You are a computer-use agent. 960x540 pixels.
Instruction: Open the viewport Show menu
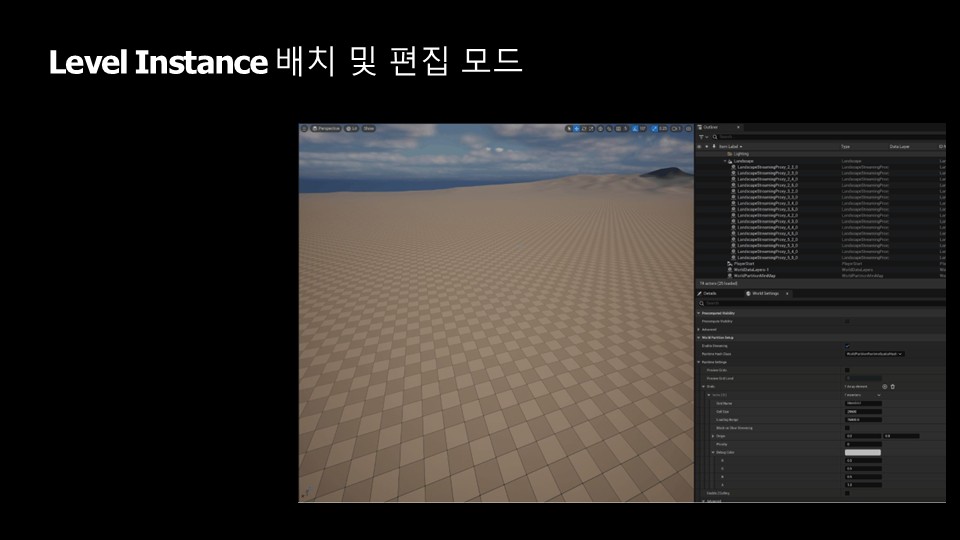pyautogui.click(x=369, y=129)
